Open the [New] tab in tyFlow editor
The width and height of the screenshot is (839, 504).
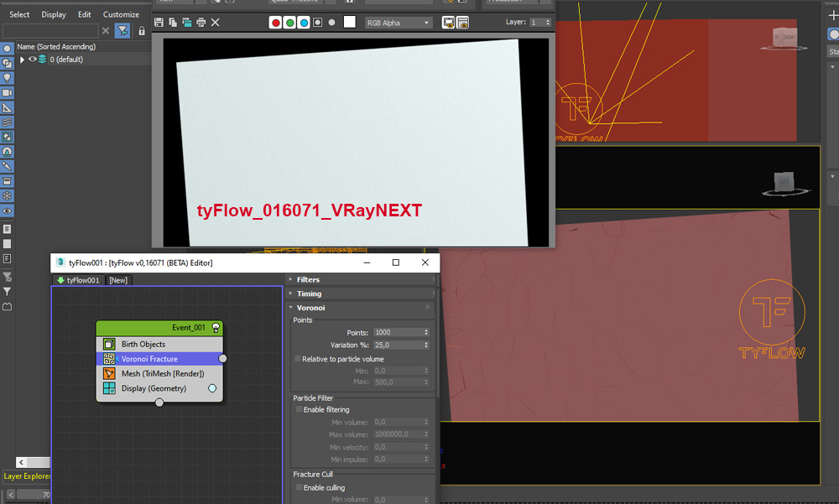point(118,280)
